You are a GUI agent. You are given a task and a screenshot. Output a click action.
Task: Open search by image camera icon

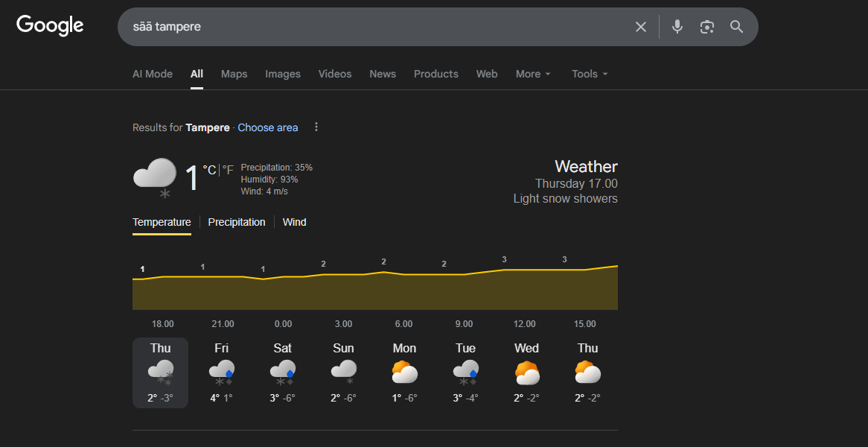[707, 27]
